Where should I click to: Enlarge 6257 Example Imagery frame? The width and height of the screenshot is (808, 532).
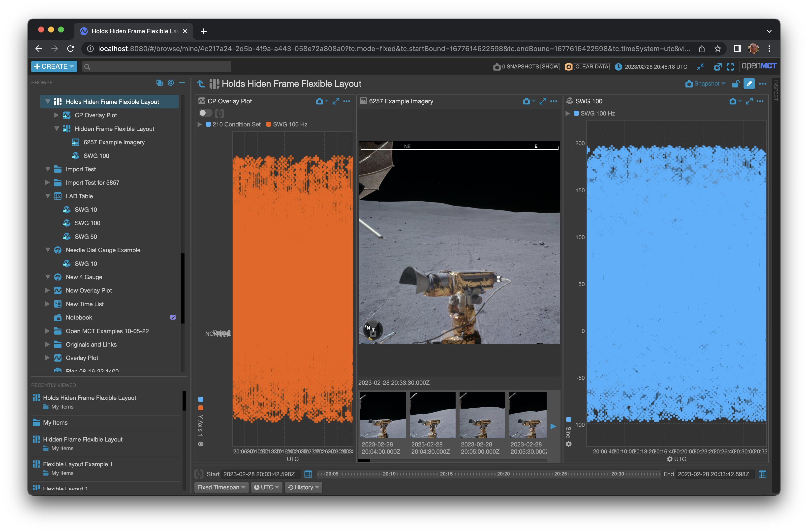[x=543, y=101]
